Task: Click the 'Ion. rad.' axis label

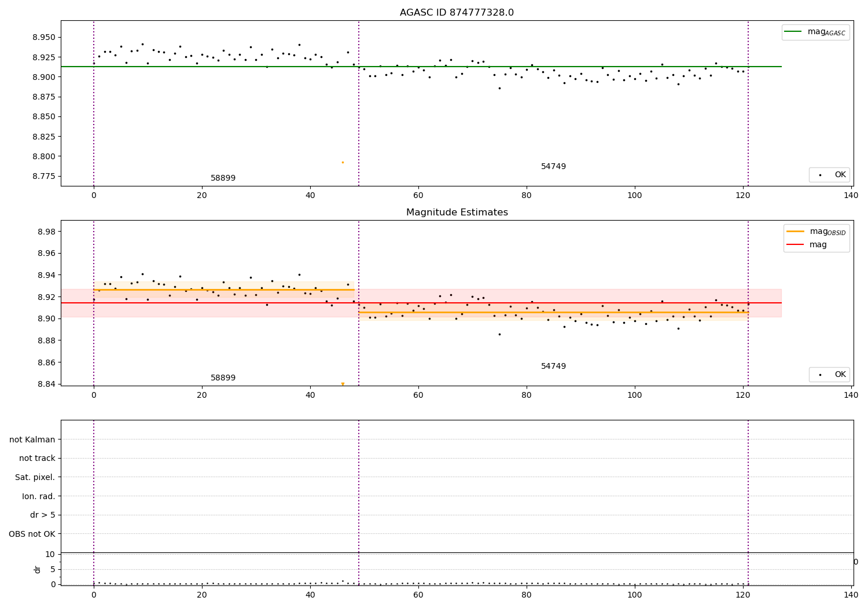Action: (39, 496)
